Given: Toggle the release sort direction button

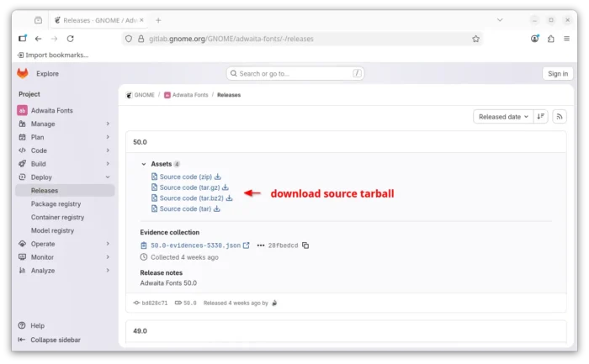Looking at the screenshot, I should tap(541, 117).
